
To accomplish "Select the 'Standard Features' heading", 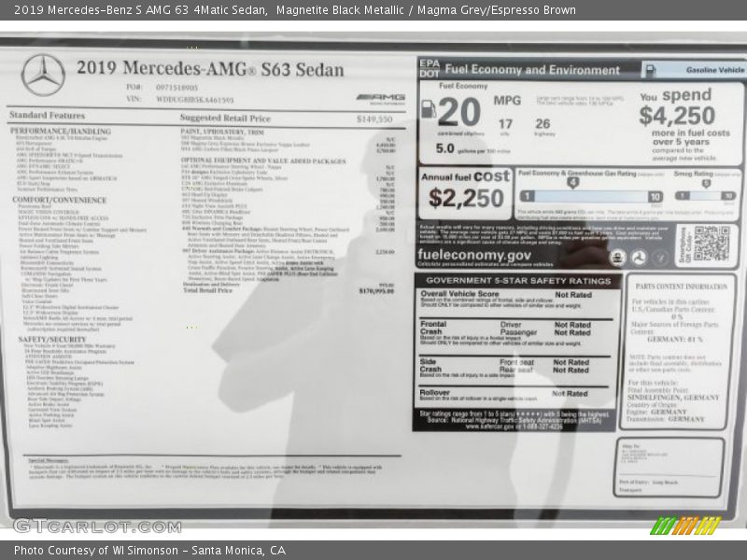I will point(47,115).
